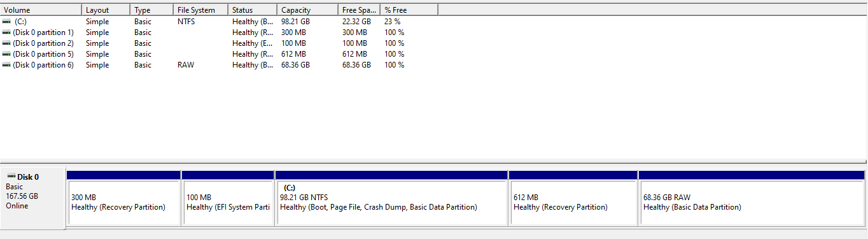Click the disk icon beside Disk 0 label
The height and width of the screenshot is (239, 868).
point(11,177)
